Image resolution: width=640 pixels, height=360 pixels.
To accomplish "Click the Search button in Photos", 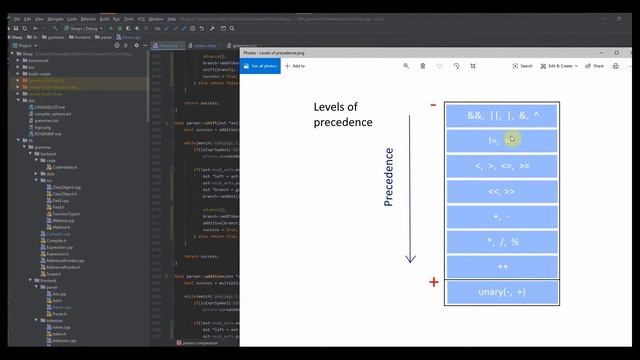I will [522, 66].
